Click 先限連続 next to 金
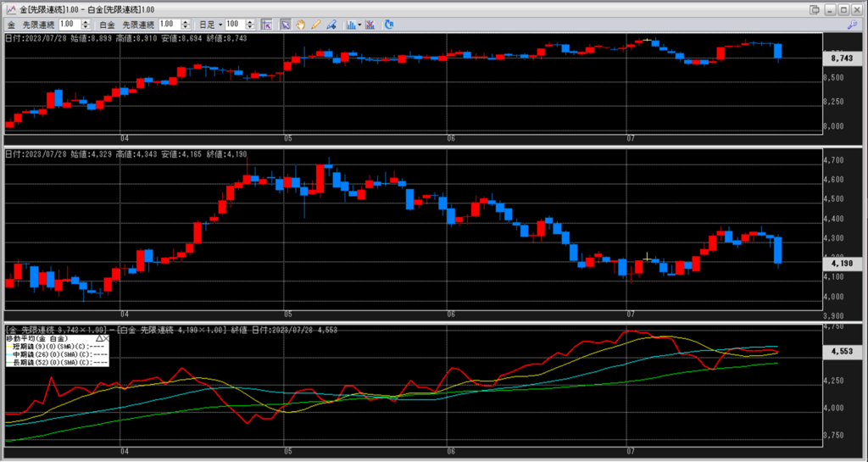 point(39,25)
